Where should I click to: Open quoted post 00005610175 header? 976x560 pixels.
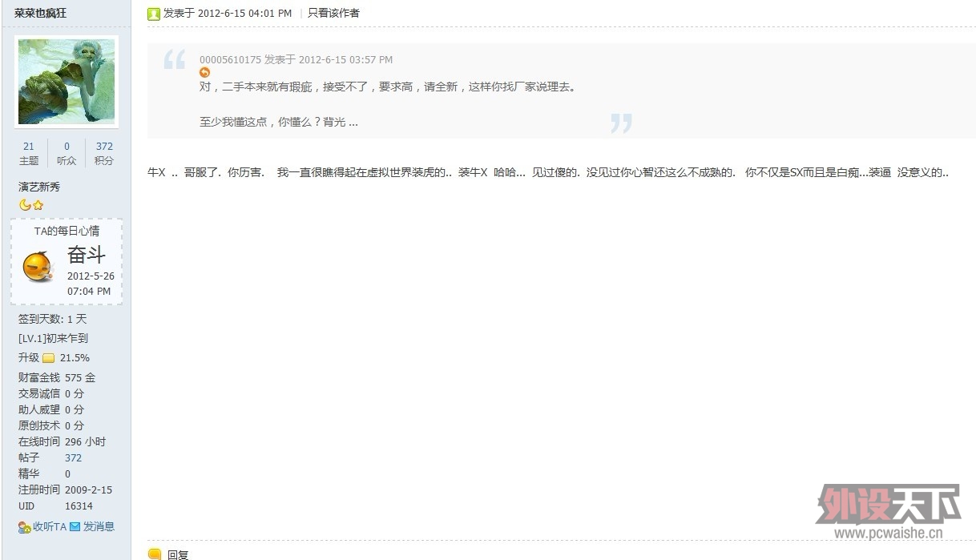point(296,59)
